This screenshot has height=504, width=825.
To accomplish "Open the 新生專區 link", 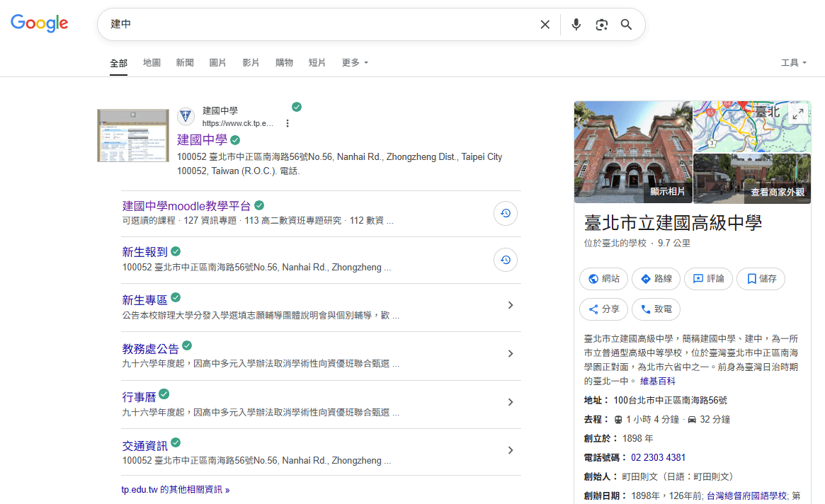I will click(144, 300).
